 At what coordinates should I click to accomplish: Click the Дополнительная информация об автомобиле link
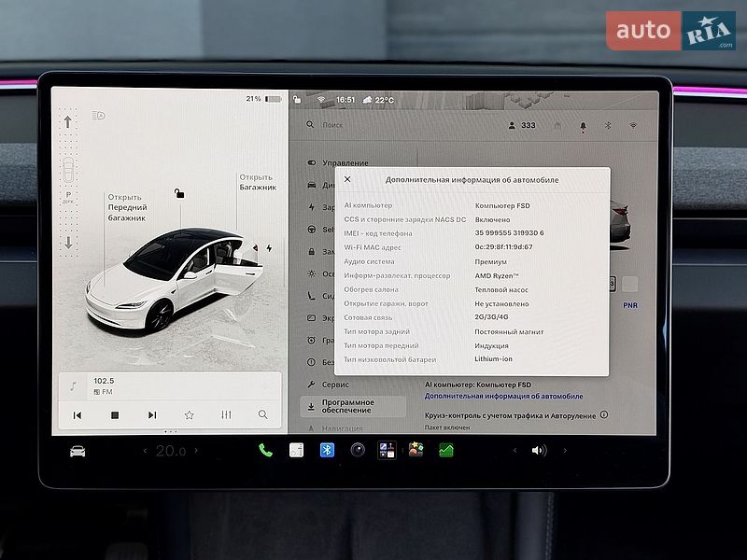(503, 396)
